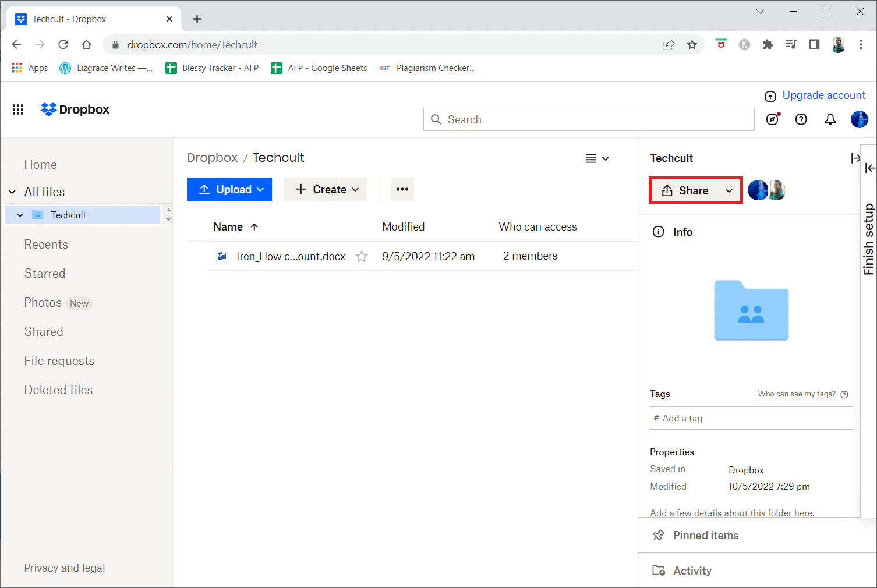
Task: Open Starred in sidebar
Action: pyautogui.click(x=45, y=274)
